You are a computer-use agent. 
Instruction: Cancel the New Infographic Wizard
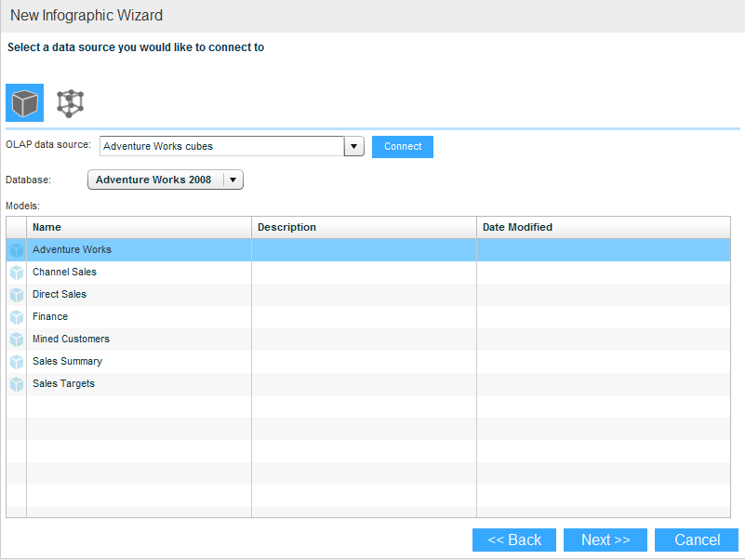tap(697, 540)
